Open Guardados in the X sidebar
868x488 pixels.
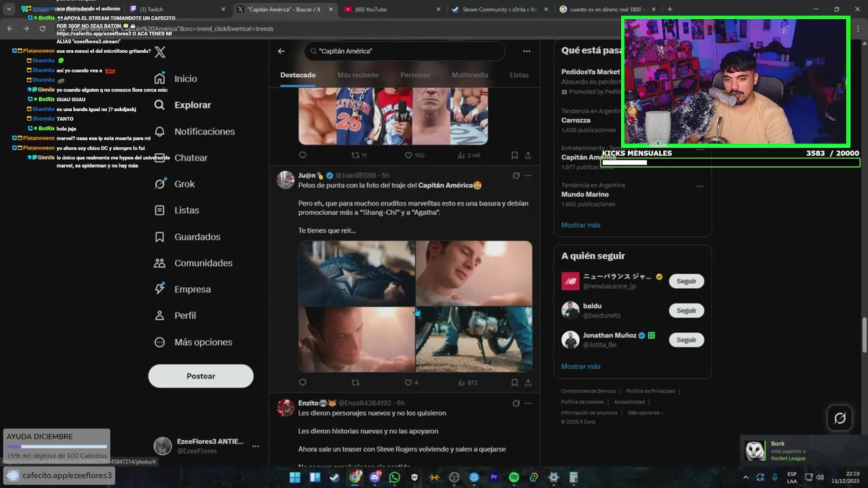187,237
